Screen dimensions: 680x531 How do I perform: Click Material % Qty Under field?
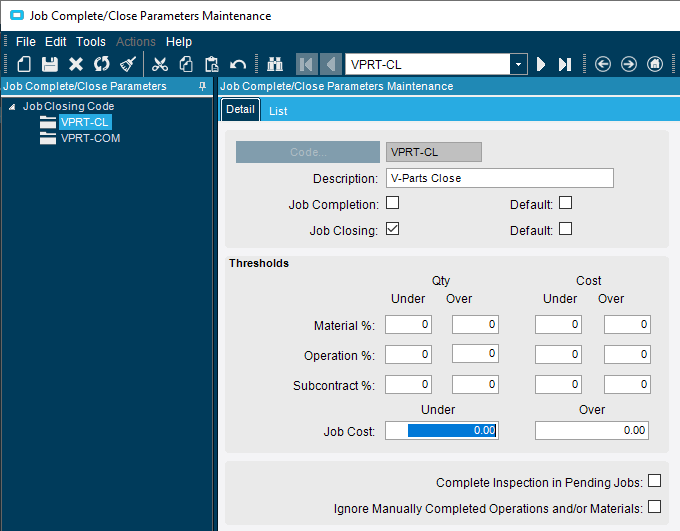click(409, 324)
